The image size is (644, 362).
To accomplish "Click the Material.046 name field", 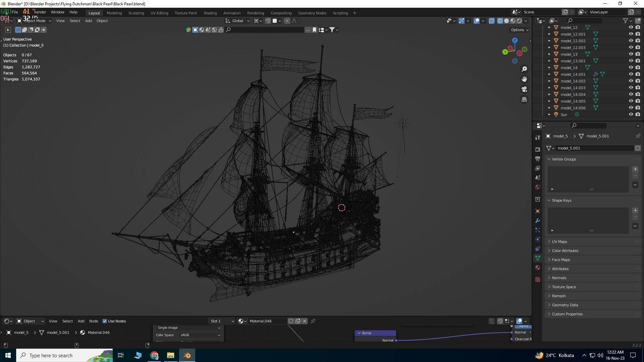I will pyautogui.click(x=267, y=321).
